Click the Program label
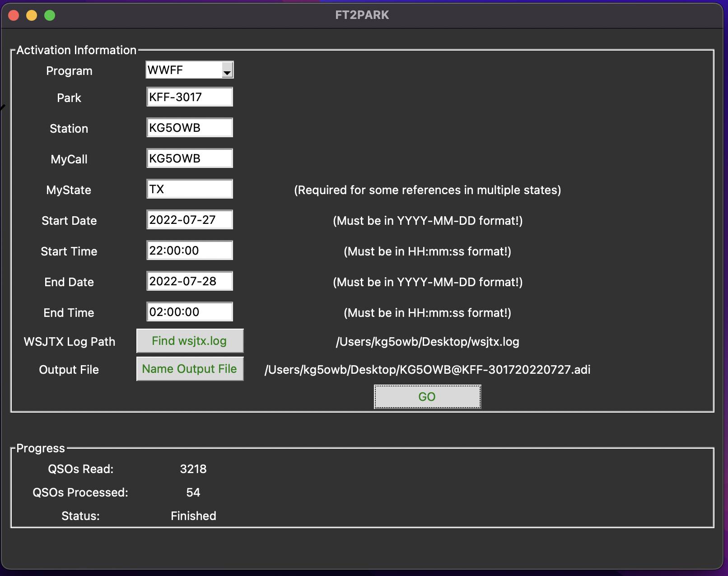The width and height of the screenshot is (728, 576). 69,71
